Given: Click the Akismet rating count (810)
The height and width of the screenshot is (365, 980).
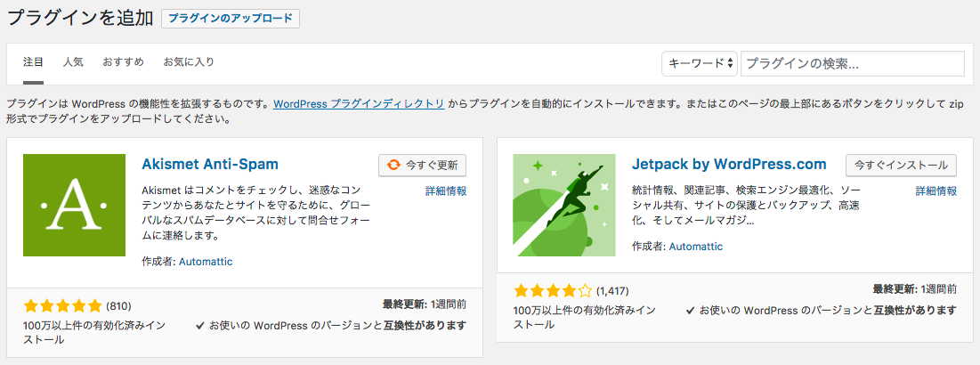Looking at the screenshot, I should (x=118, y=306).
